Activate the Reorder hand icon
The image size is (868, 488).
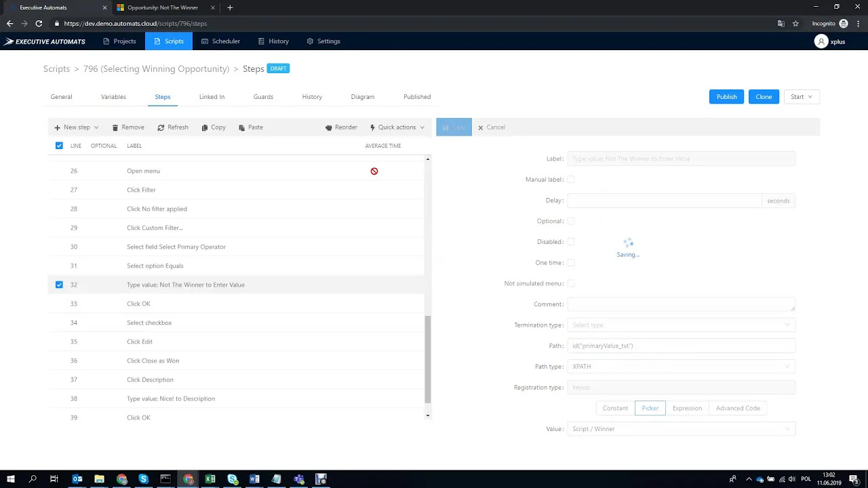tap(330, 127)
